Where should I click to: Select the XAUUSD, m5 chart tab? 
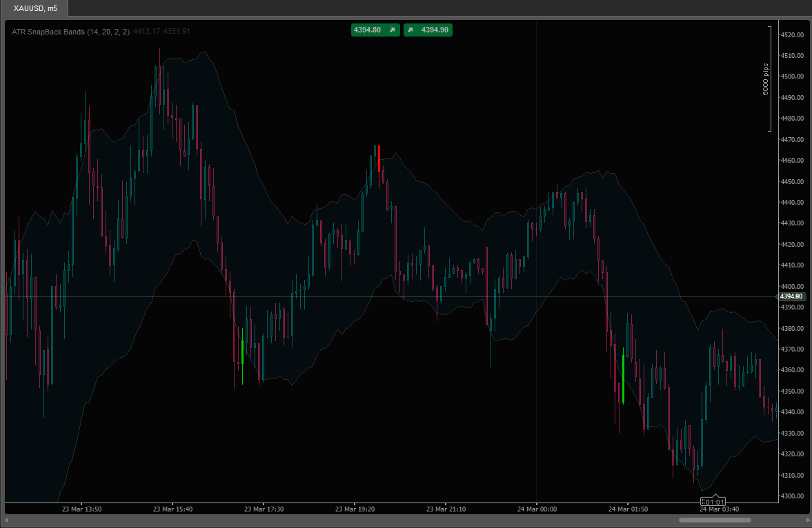36,8
